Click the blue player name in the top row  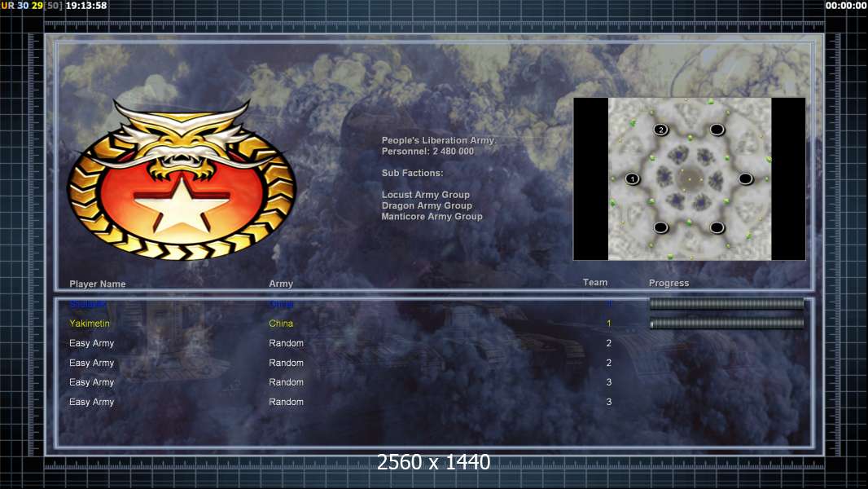click(x=88, y=304)
